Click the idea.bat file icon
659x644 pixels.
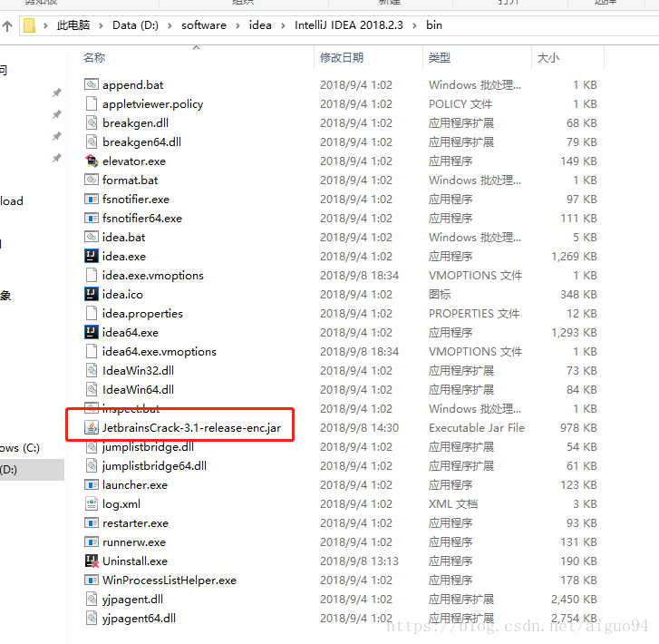click(x=92, y=237)
